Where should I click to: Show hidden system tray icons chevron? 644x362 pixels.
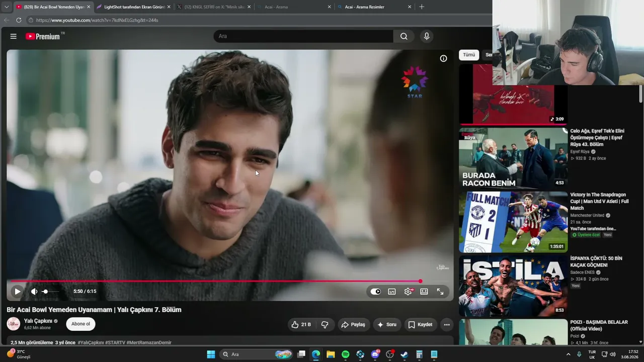tap(569, 354)
